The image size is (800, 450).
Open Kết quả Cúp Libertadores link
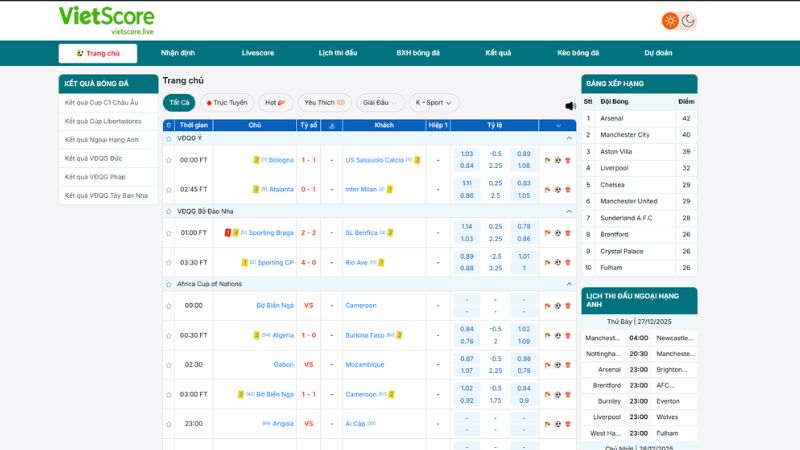point(103,121)
